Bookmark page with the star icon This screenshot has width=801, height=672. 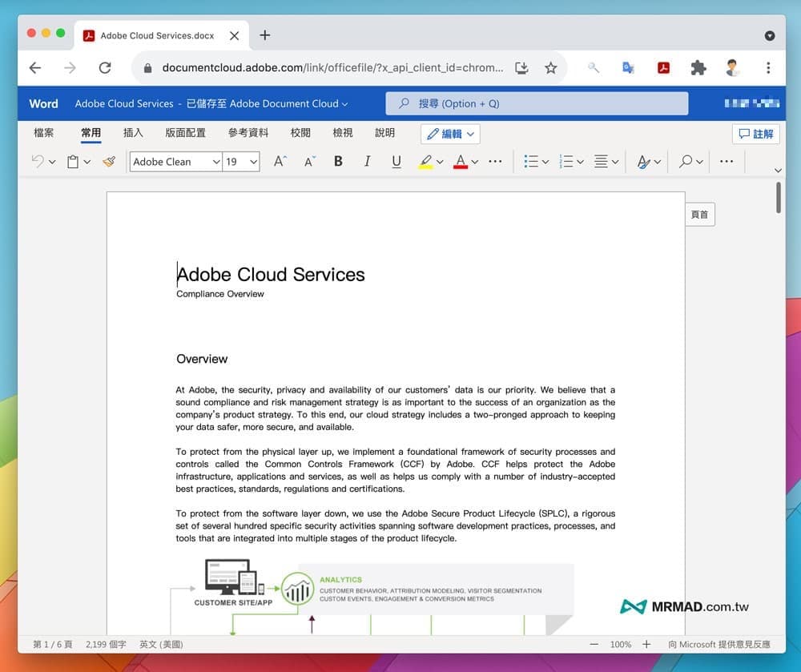551,68
